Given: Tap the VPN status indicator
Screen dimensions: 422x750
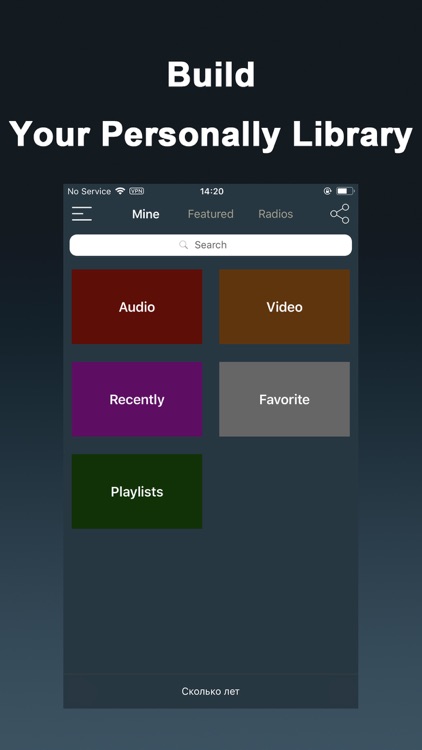Looking at the screenshot, I should pyautogui.click(x=136, y=191).
